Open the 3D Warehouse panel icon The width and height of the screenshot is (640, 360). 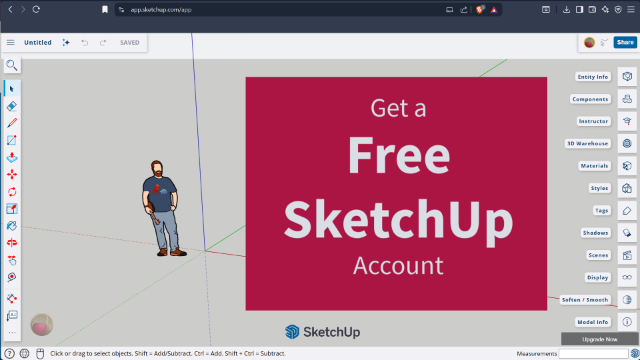tap(627, 143)
